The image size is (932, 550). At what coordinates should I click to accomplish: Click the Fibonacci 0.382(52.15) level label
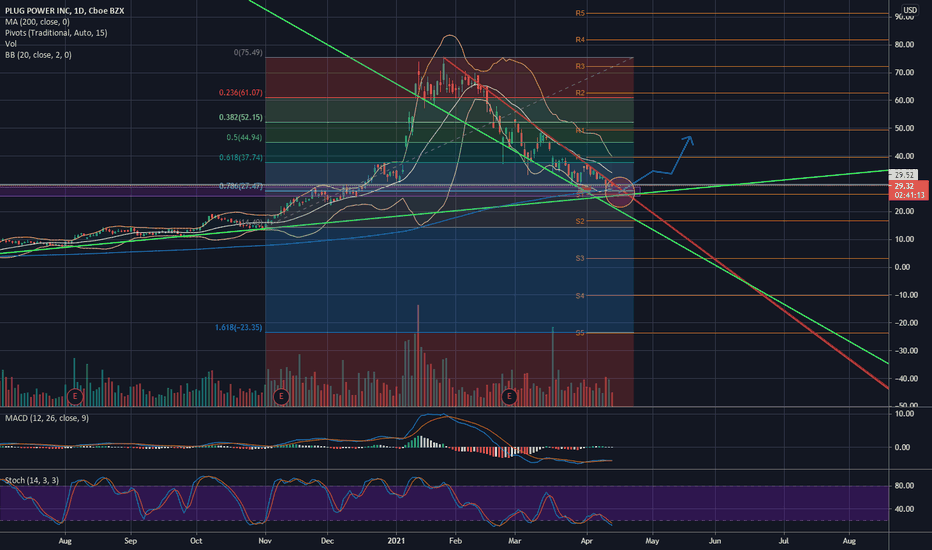[241, 117]
